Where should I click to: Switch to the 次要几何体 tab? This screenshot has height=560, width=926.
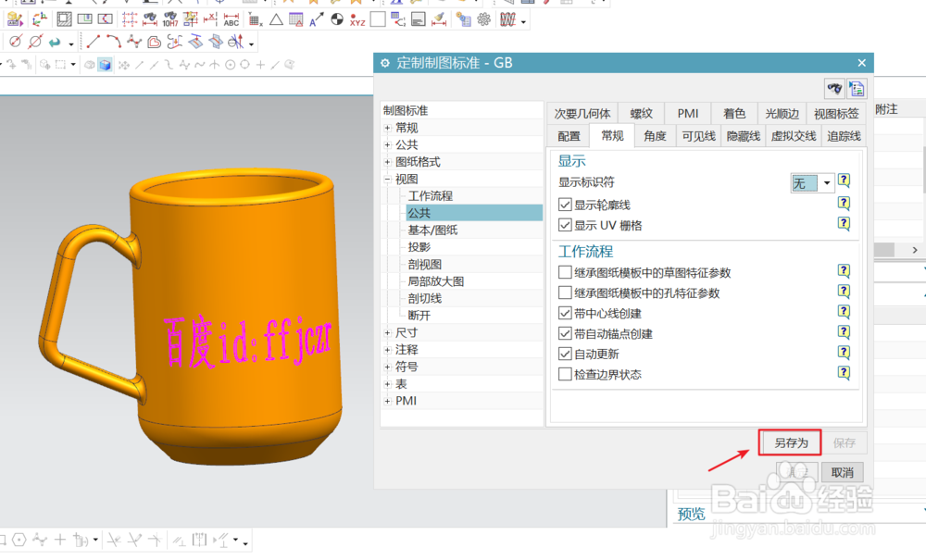[582, 113]
